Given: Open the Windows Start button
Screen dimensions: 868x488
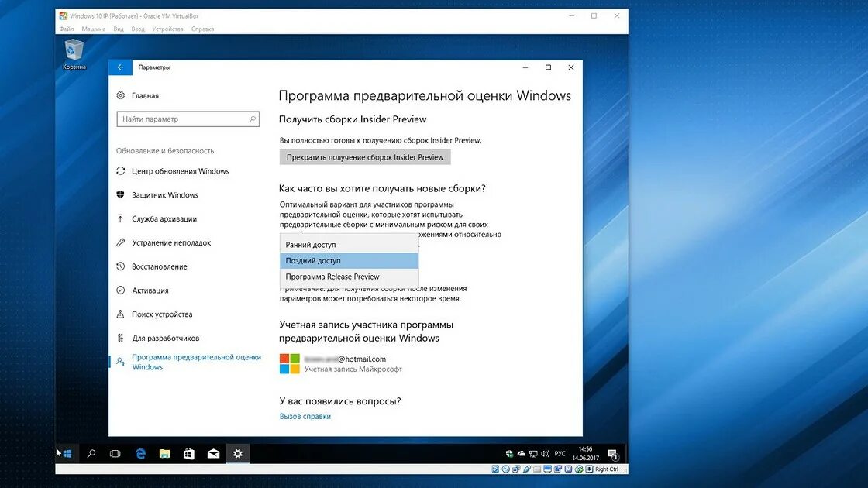Looking at the screenshot, I should click(x=67, y=454).
